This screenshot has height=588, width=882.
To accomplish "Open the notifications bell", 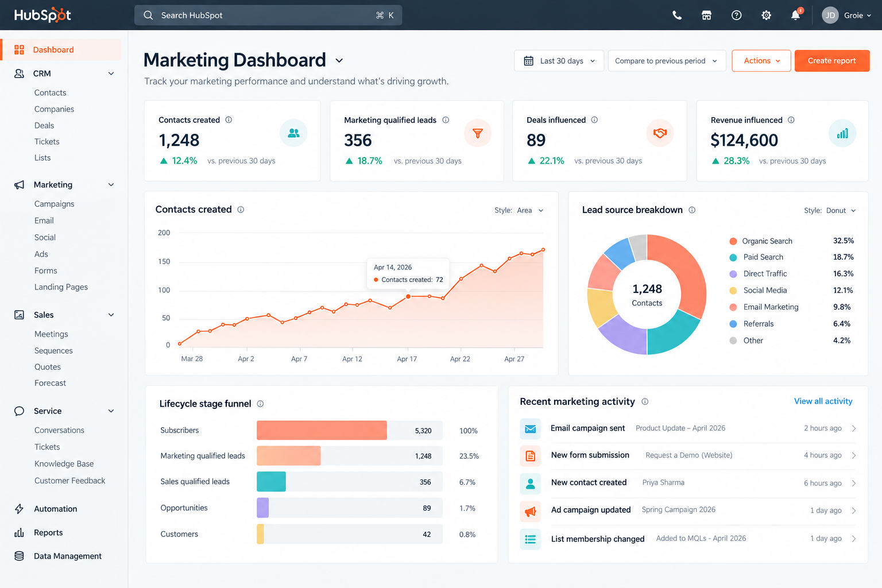I will click(x=796, y=15).
